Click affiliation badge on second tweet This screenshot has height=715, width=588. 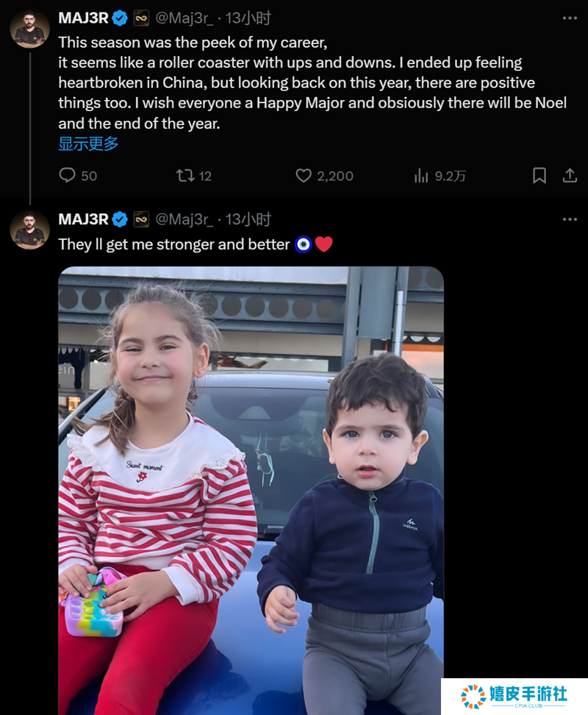pyautogui.click(x=141, y=219)
